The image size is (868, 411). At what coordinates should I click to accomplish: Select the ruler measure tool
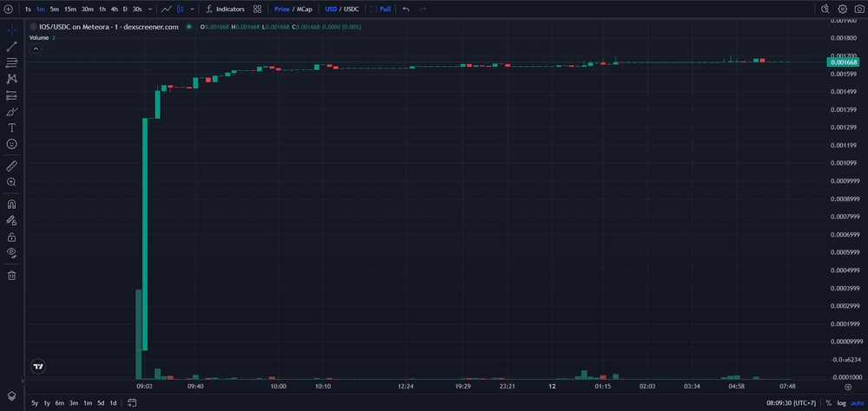[11, 166]
